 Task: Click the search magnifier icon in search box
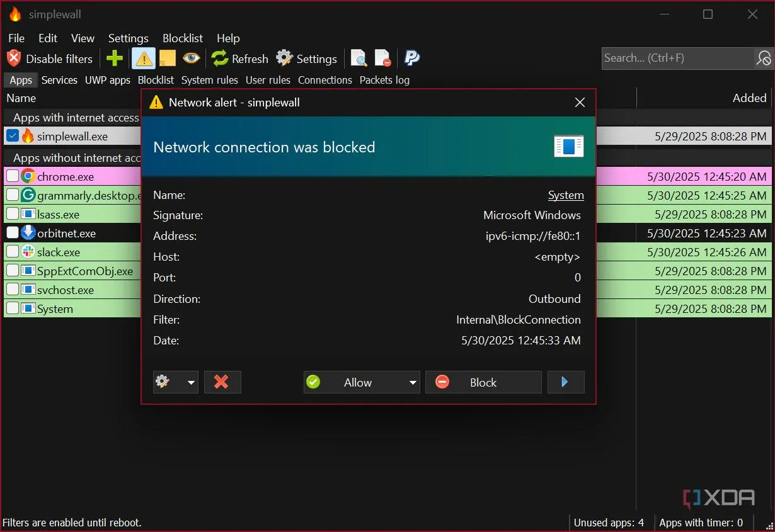[x=763, y=59]
